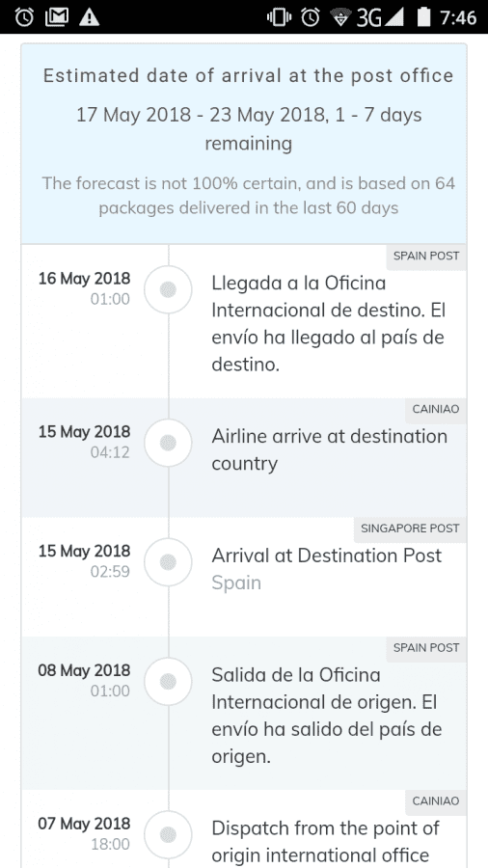Tap 'Salida de la Oficina Internacional' event
The image size is (488, 868).
[326, 716]
